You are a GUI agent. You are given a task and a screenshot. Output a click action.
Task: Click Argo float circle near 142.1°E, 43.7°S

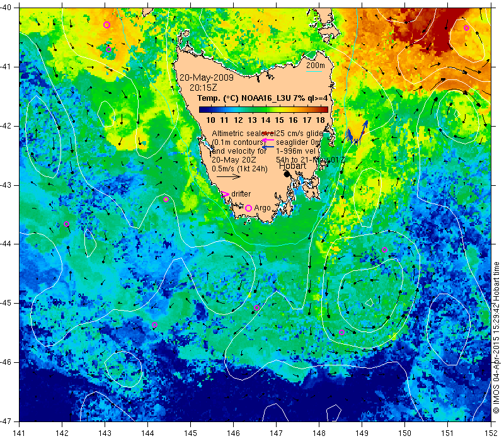pyautogui.click(x=66, y=224)
